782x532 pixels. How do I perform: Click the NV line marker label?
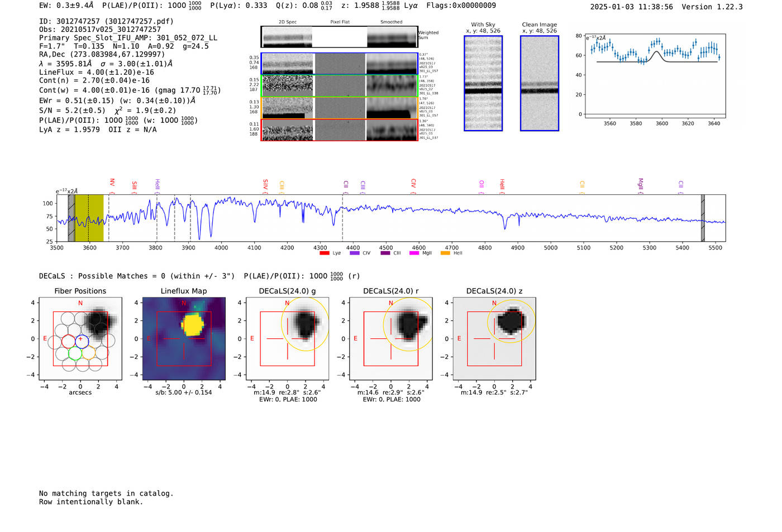[x=112, y=183]
